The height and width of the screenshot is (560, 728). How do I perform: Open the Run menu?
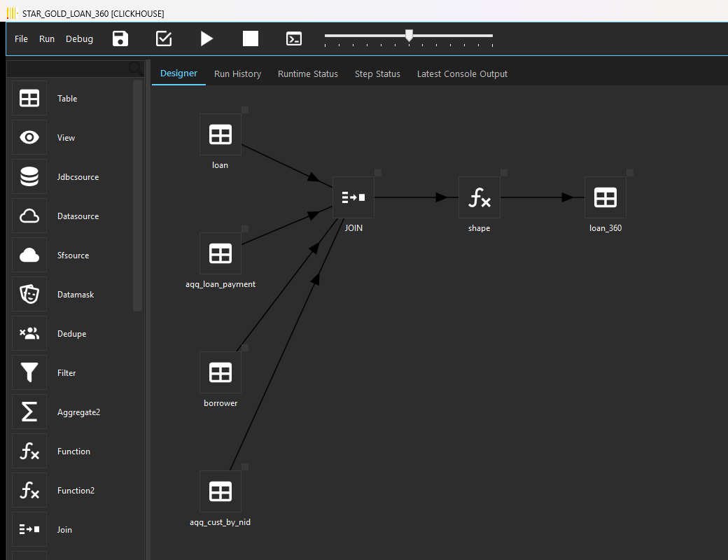point(47,39)
